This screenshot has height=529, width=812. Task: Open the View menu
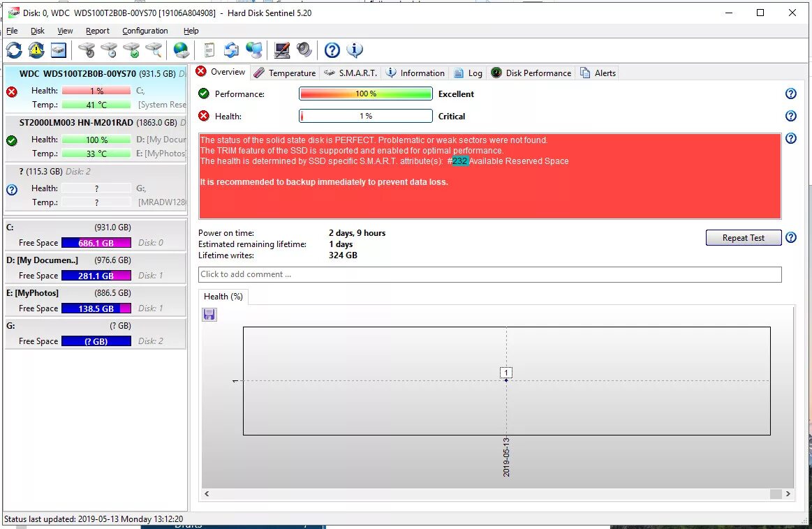point(65,31)
